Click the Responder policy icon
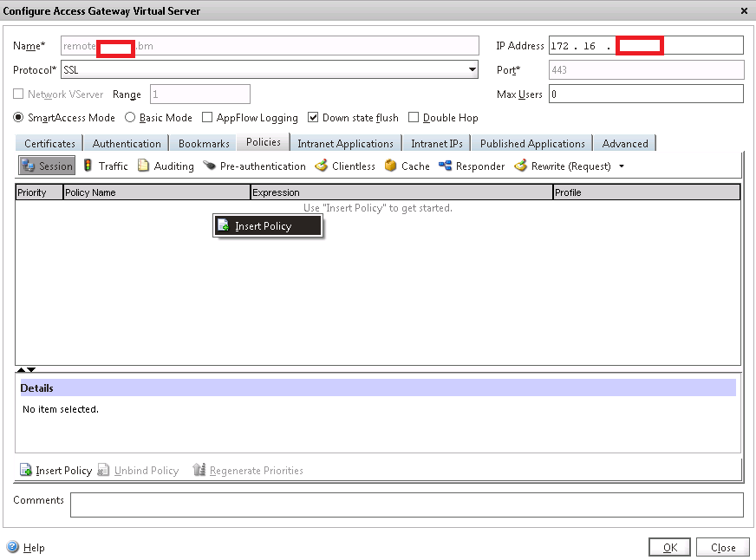 445,166
